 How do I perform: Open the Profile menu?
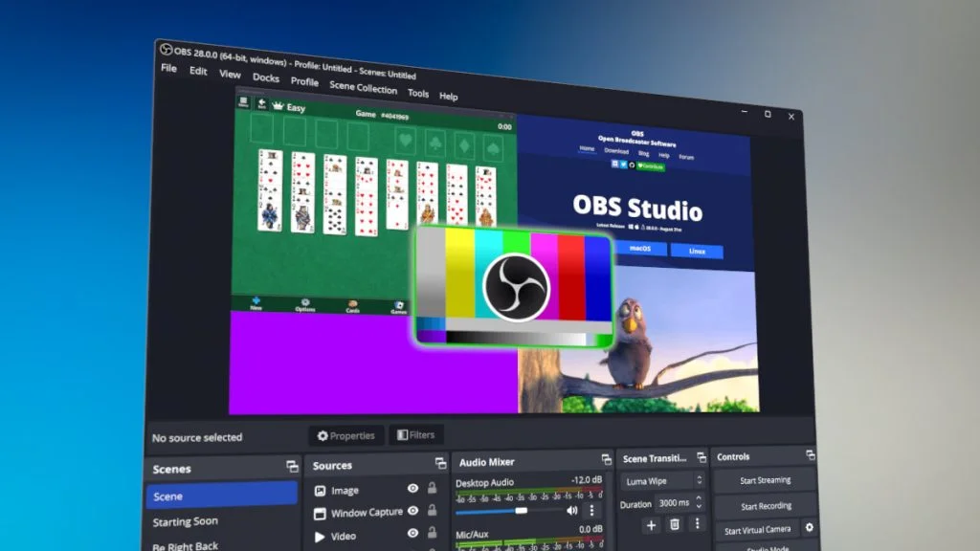(304, 82)
